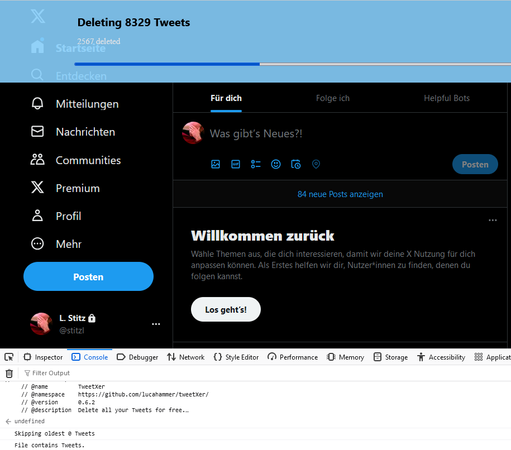Image resolution: width=511 pixels, height=450 pixels.
Task: Click the Posten button in composer
Action: tap(475, 164)
